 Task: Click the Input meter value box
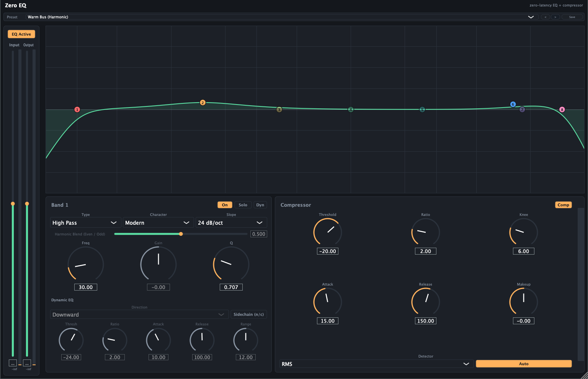(13, 363)
